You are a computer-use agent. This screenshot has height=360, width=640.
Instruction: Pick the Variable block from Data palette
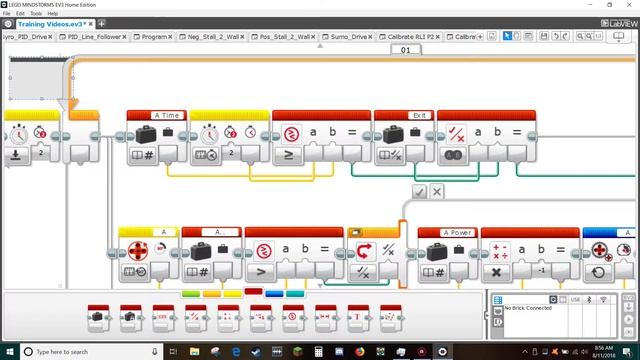pyautogui.click(x=98, y=318)
